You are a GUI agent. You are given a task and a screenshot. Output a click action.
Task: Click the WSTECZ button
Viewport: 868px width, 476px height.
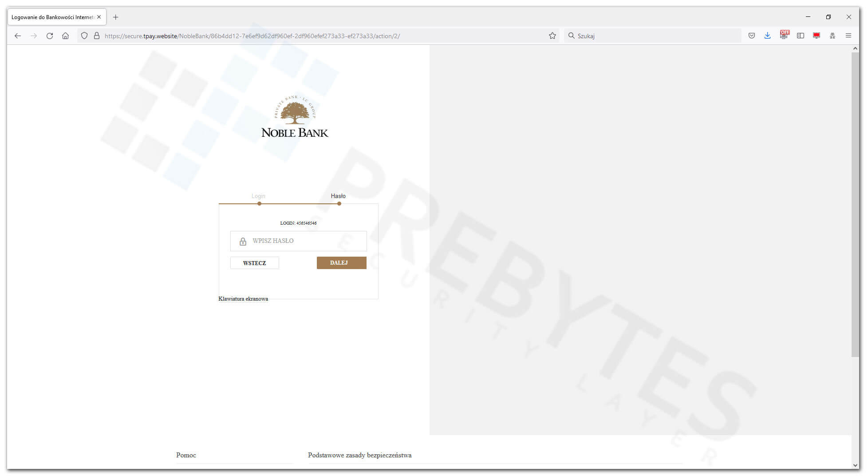[254, 263]
